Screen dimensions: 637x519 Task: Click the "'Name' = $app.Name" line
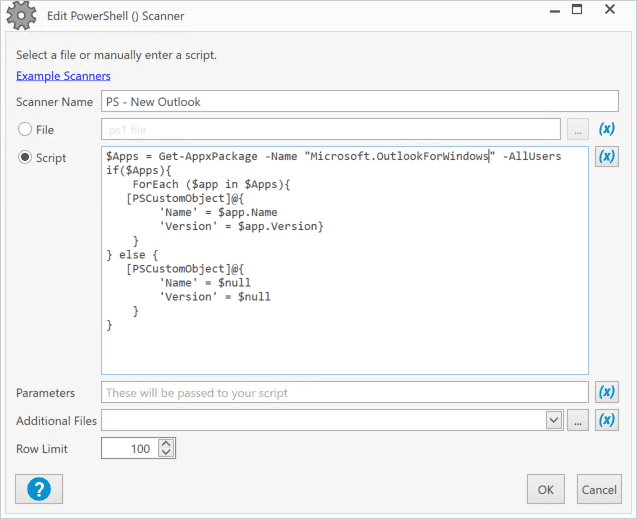click(219, 212)
